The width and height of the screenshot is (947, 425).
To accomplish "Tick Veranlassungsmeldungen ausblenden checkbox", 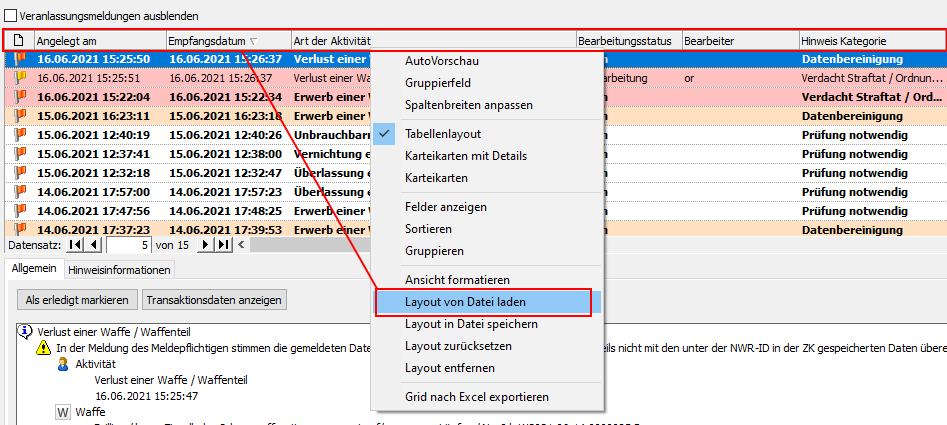I will [11, 16].
